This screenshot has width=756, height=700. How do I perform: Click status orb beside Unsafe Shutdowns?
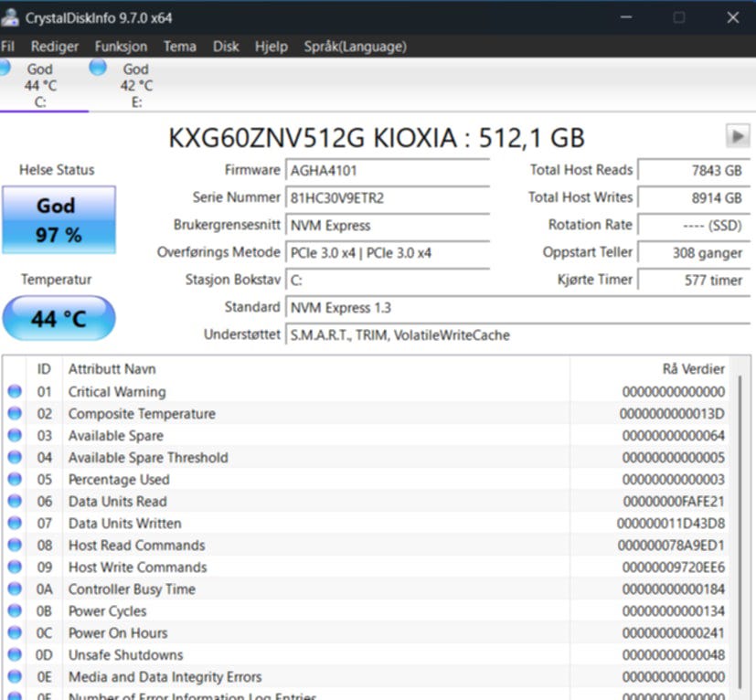(15, 655)
